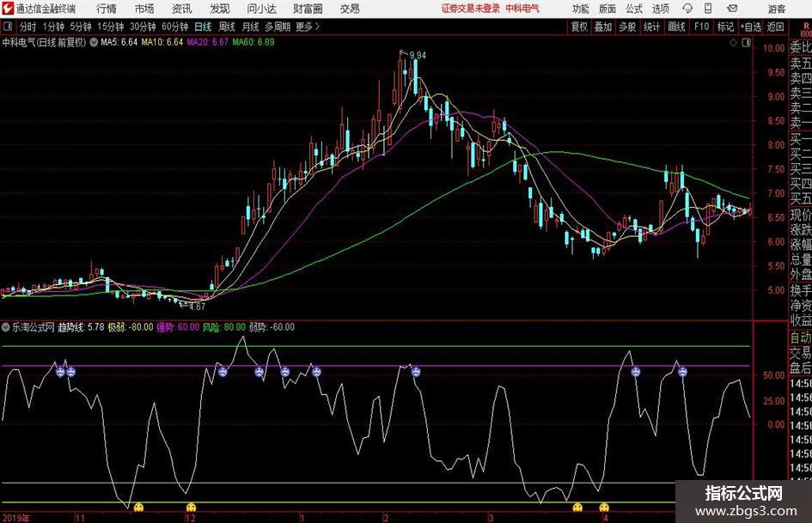Click the 2019年 date axis label
Image resolution: width=812 pixels, height=523 pixels.
(15, 517)
